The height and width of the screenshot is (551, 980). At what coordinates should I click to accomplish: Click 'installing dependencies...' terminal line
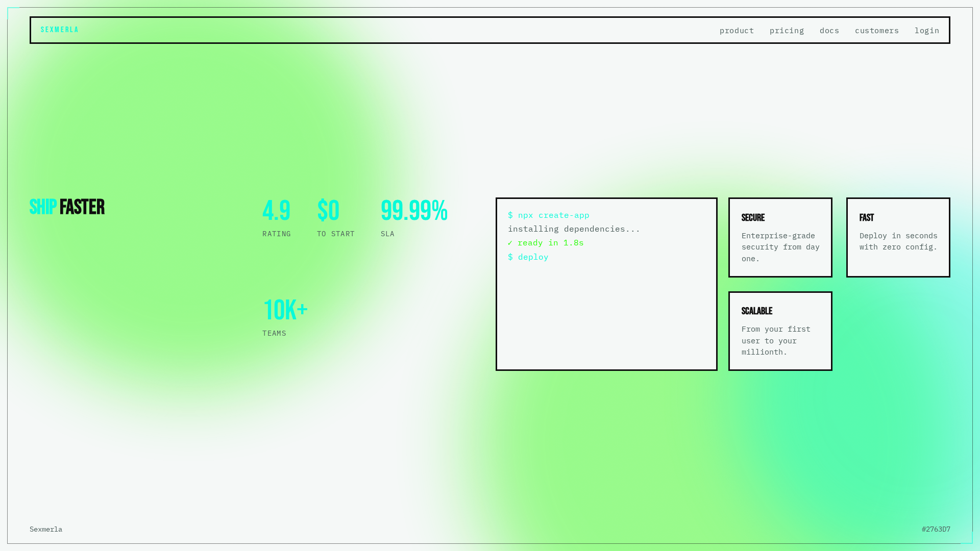point(574,229)
